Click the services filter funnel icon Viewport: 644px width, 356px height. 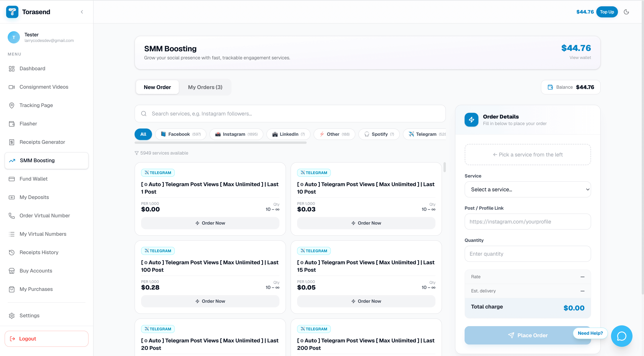[x=136, y=153]
